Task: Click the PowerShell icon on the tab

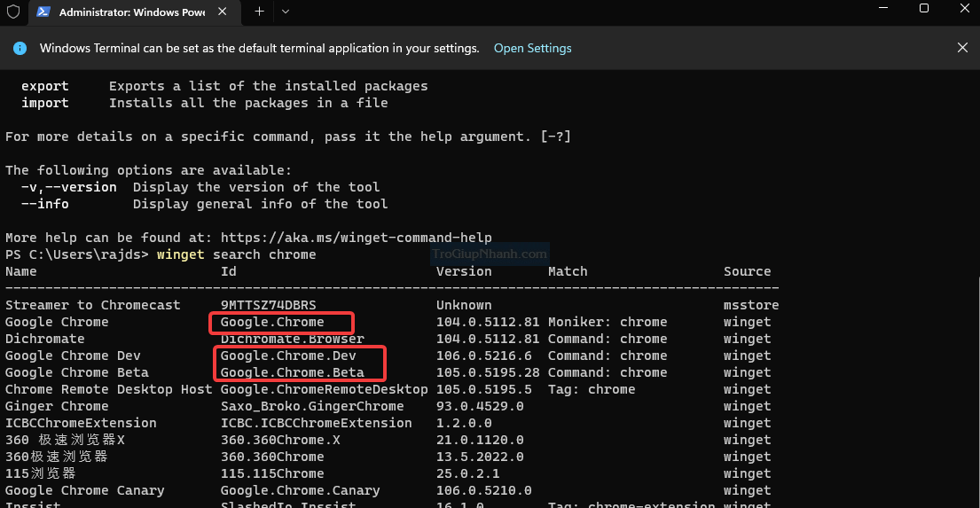Action: pos(42,12)
